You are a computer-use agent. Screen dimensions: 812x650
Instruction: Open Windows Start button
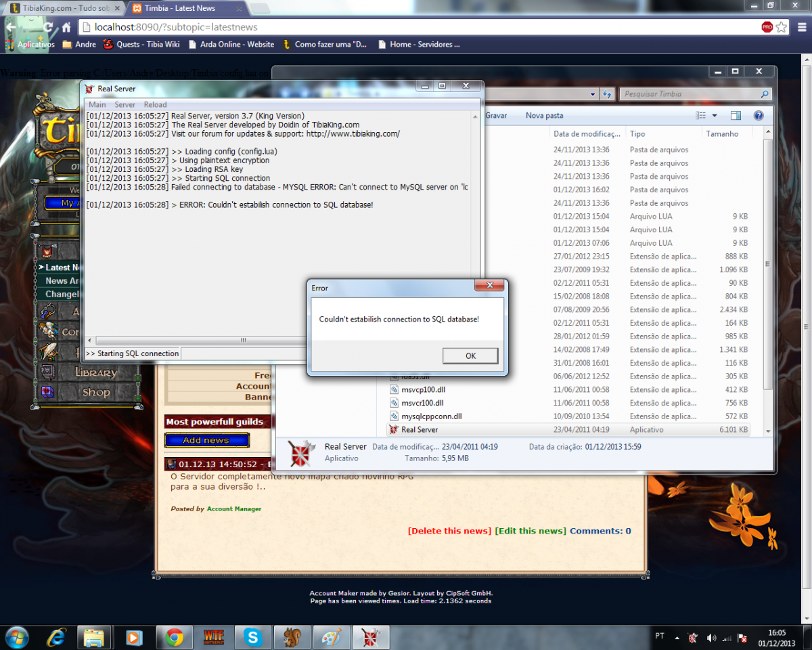(x=16, y=637)
